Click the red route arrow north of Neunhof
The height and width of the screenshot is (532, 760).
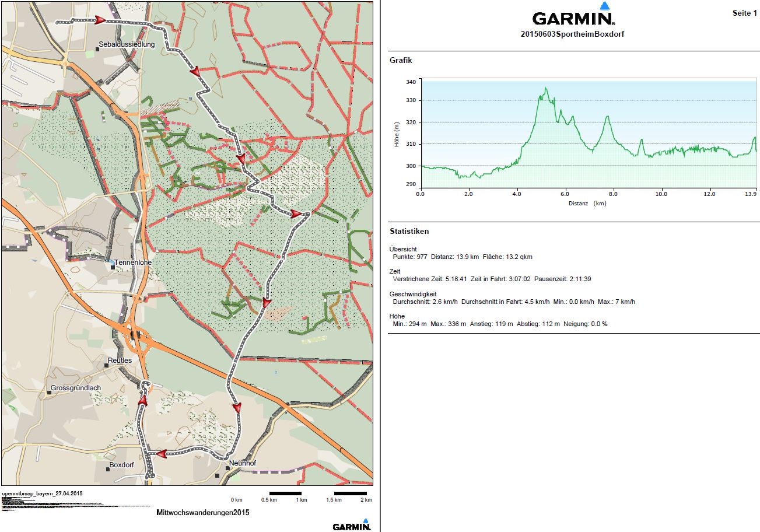pyautogui.click(x=237, y=407)
